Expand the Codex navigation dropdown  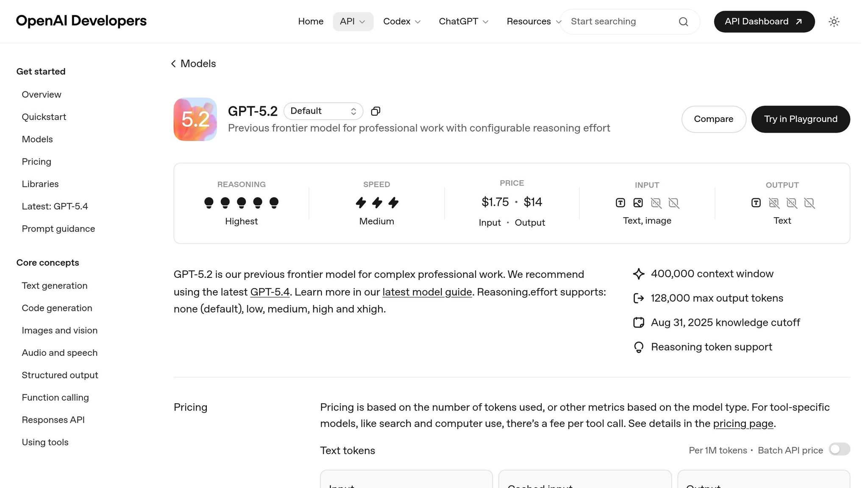(x=402, y=22)
